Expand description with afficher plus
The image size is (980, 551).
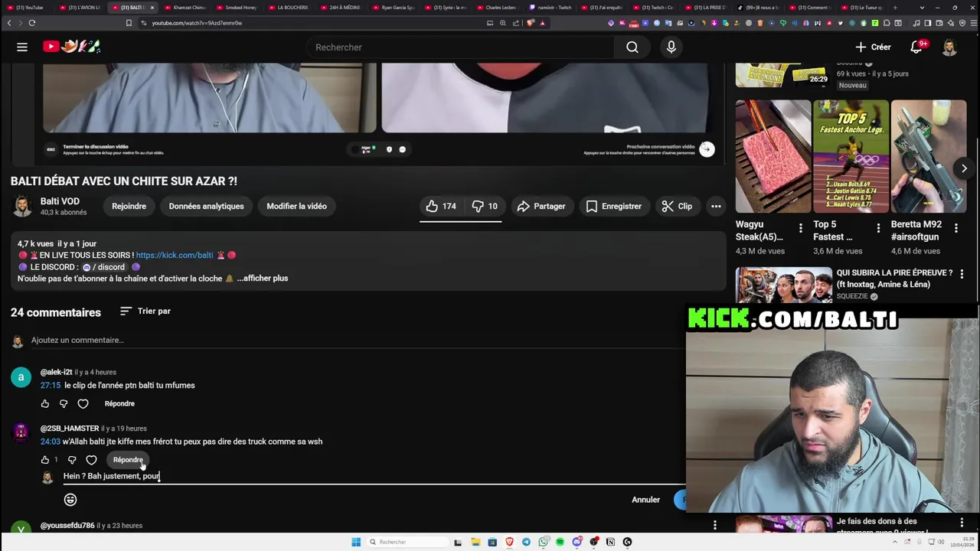click(x=262, y=279)
